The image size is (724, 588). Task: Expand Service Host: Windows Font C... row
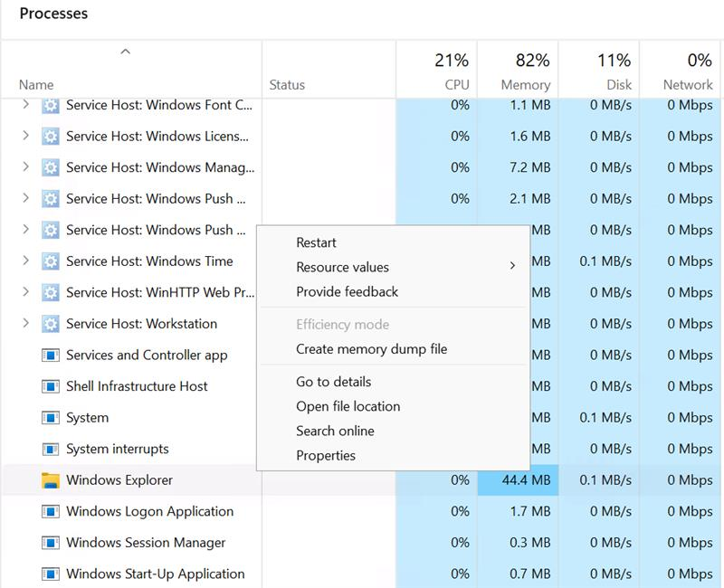point(26,105)
